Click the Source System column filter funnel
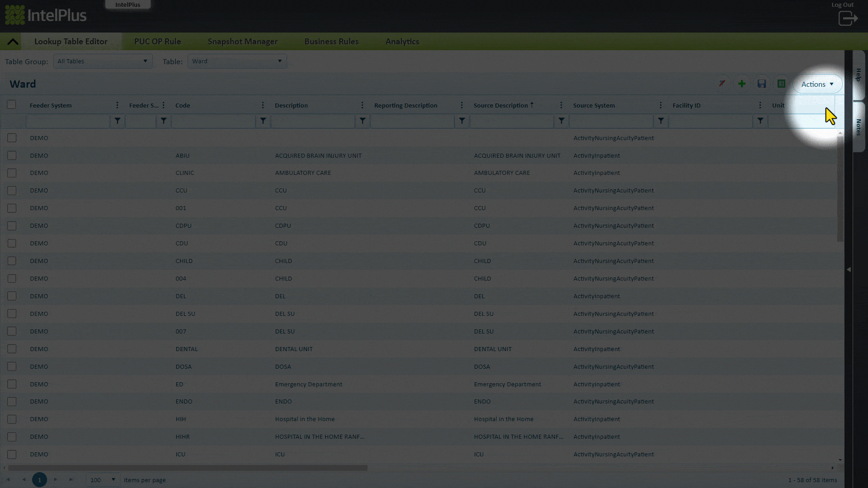This screenshot has height=488, width=868. pyautogui.click(x=660, y=121)
